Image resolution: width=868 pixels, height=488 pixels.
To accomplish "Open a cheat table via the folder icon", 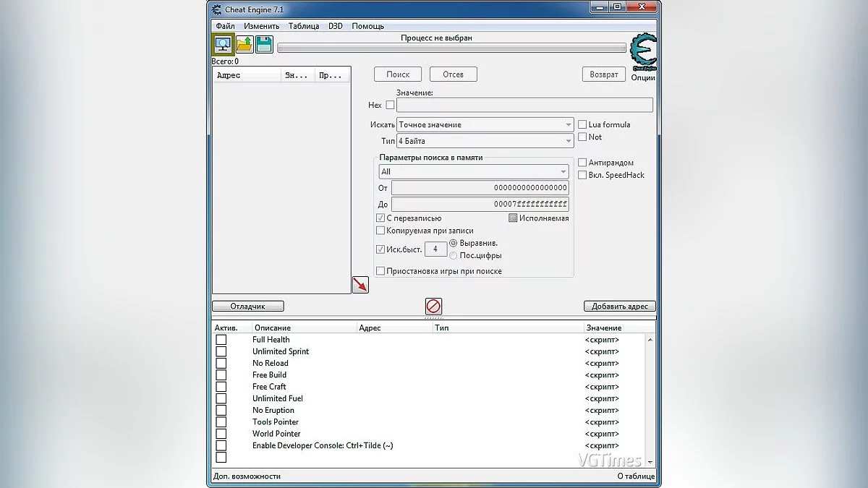I will 244,44.
